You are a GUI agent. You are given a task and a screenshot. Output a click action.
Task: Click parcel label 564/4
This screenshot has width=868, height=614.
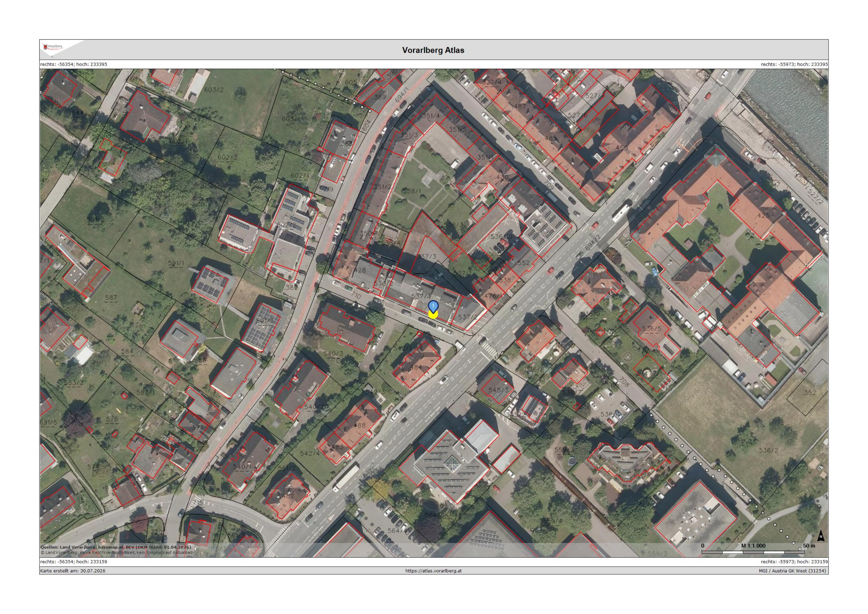(x=397, y=531)
